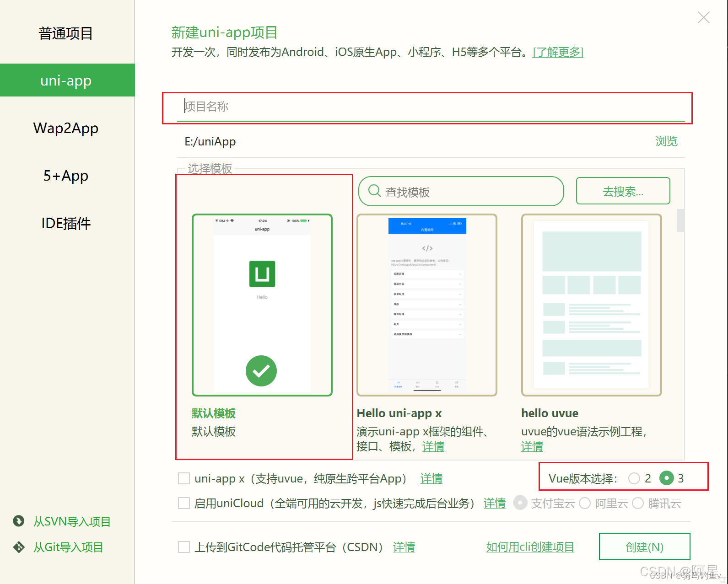Click the 默认模板 title text
Viewport: 728px width, 584px height.
pyautogui.click(x=214, y=413)
